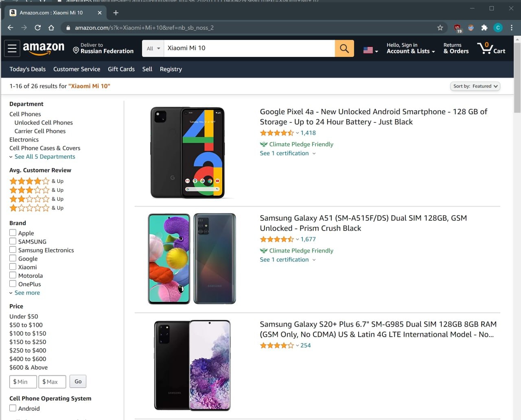Open the Sell page
Image resolution: width=521 pixels, height=420 pixels.
(147, 69)
